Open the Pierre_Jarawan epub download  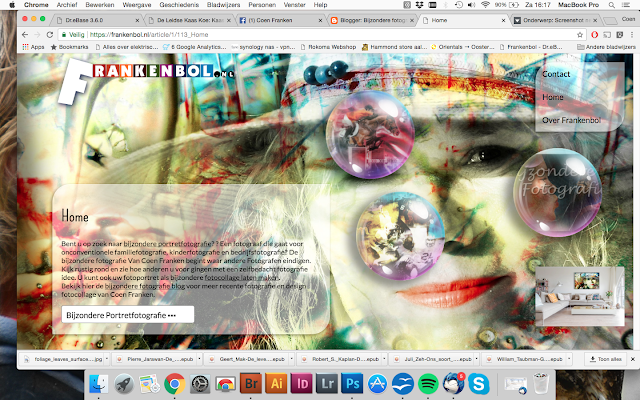[x=155, y=359]
